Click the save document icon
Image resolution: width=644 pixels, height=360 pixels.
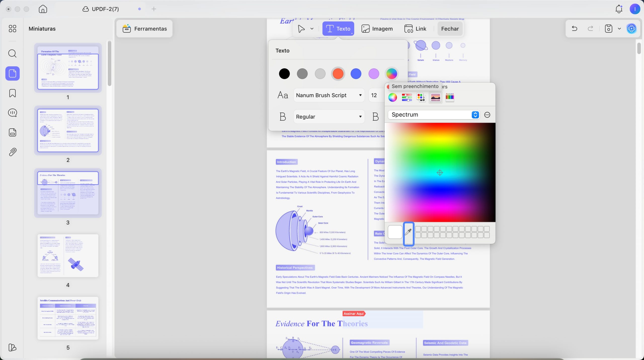pyautogui.click(x=609, y=29)
